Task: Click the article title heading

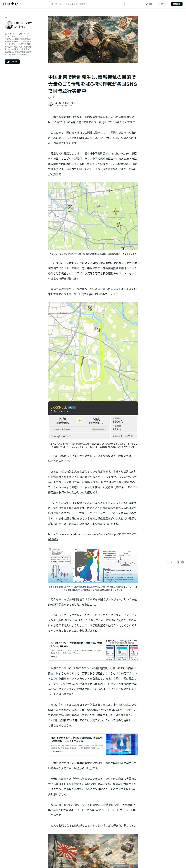Action: [x=93, y=84]
